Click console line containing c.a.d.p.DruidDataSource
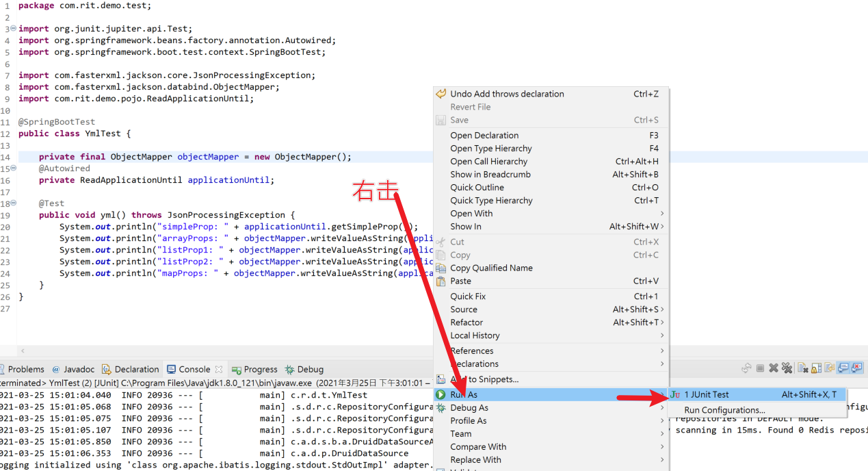 point(204,453)
